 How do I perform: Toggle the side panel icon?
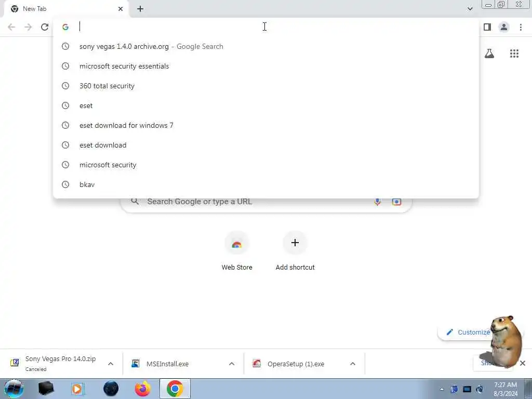point(487,27)
